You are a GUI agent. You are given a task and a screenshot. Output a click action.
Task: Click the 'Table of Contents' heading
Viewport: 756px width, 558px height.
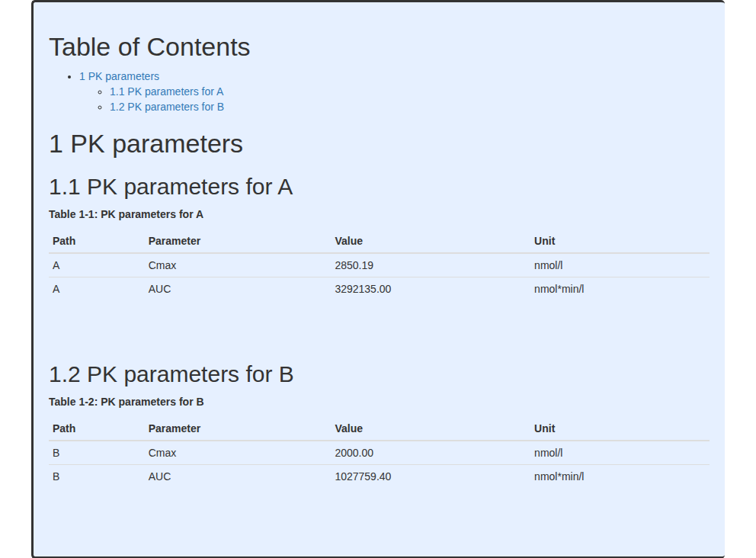pos(149,47)
